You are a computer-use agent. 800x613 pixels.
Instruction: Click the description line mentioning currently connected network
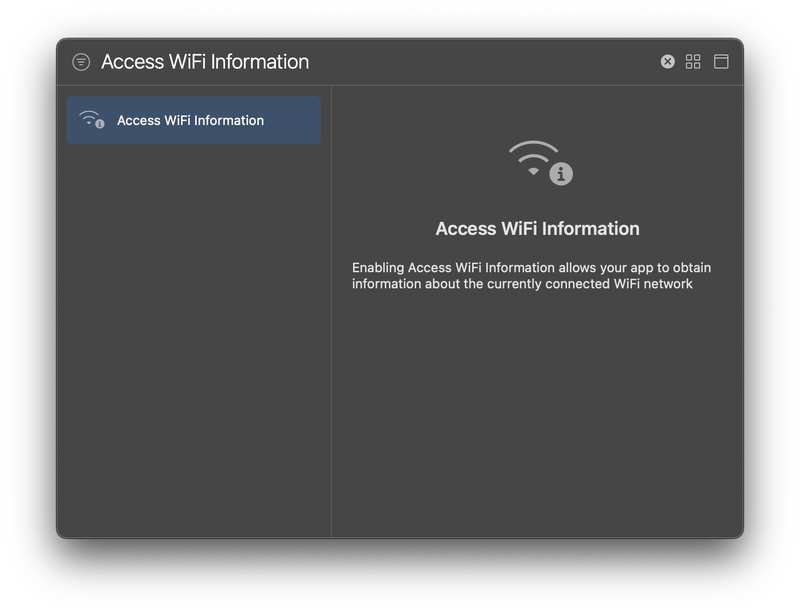[x=522, y=284]
